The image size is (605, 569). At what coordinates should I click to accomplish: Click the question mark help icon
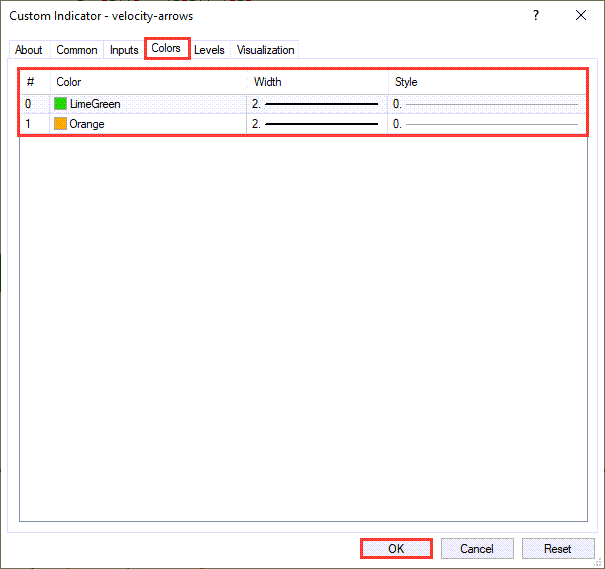click(x=536, y=15)
